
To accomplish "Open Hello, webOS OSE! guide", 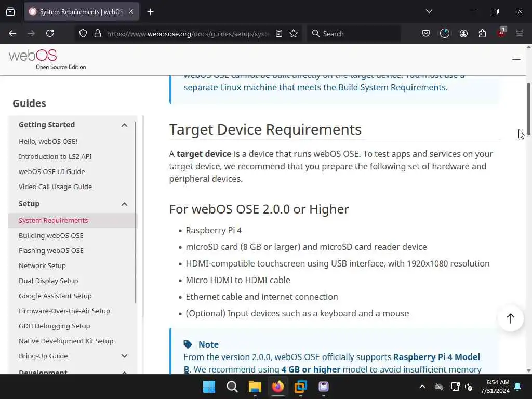I will pos(48,141).
